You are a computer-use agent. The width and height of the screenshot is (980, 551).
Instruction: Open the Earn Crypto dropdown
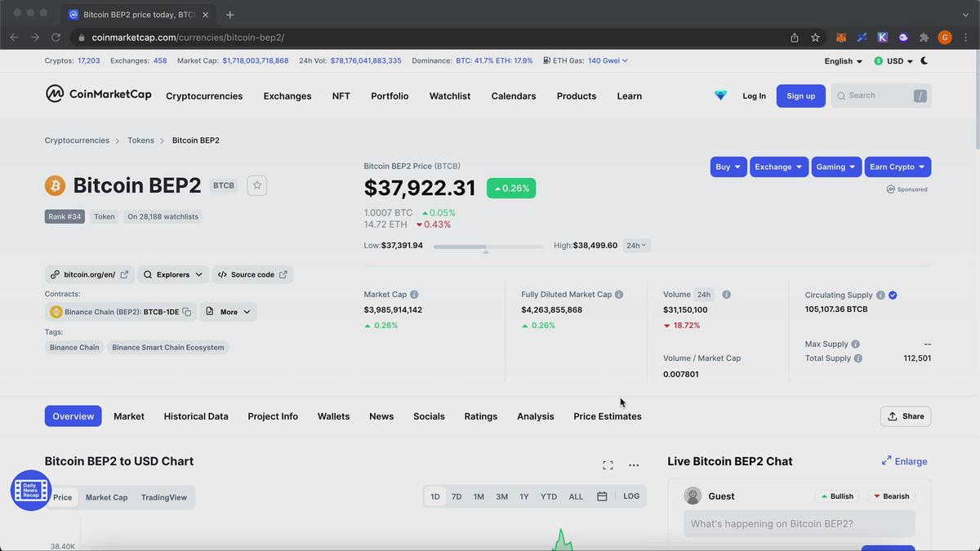tap(898, 167)
